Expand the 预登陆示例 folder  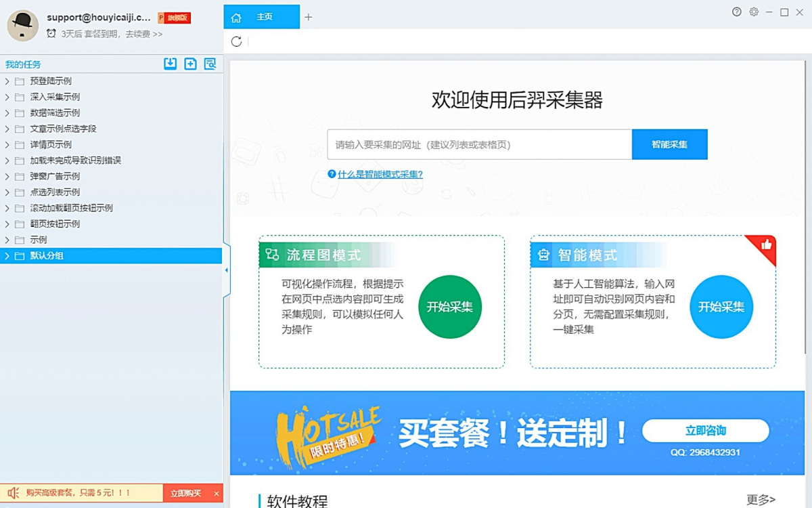pos(7,81)
